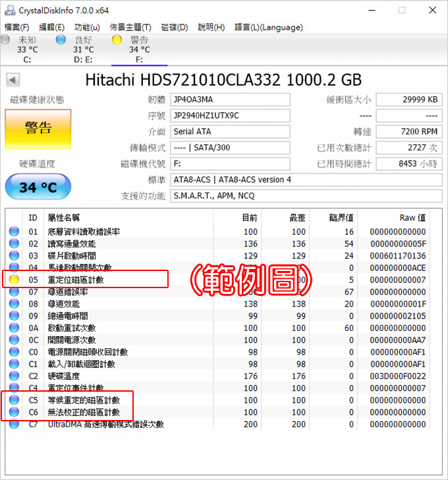
Task: Close the CrystalDiskInfo window
Action: 432,10
